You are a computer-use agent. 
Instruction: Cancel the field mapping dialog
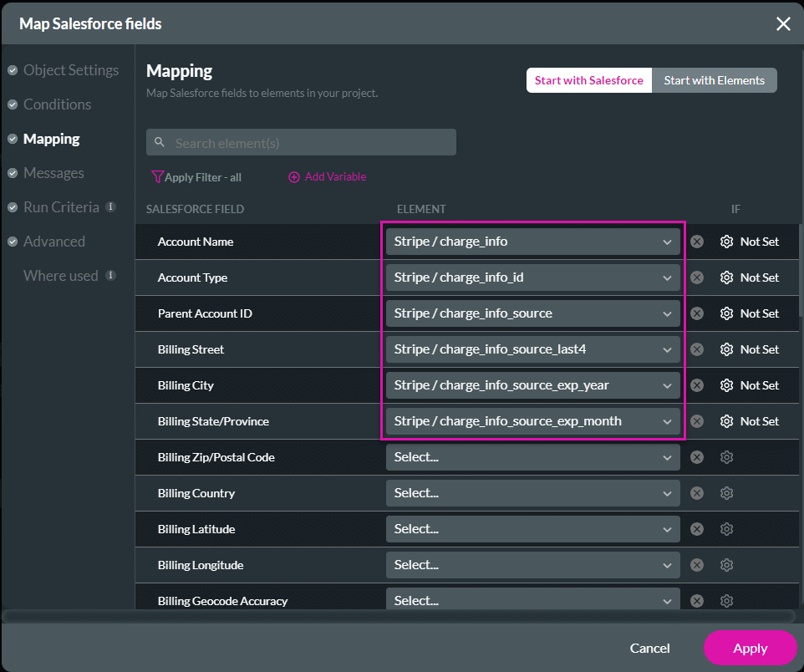649,648
